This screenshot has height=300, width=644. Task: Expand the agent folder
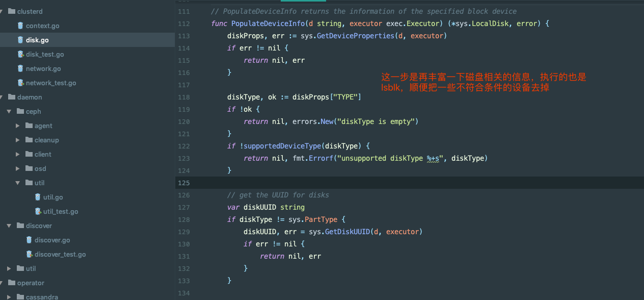click(x=18, y=126)
